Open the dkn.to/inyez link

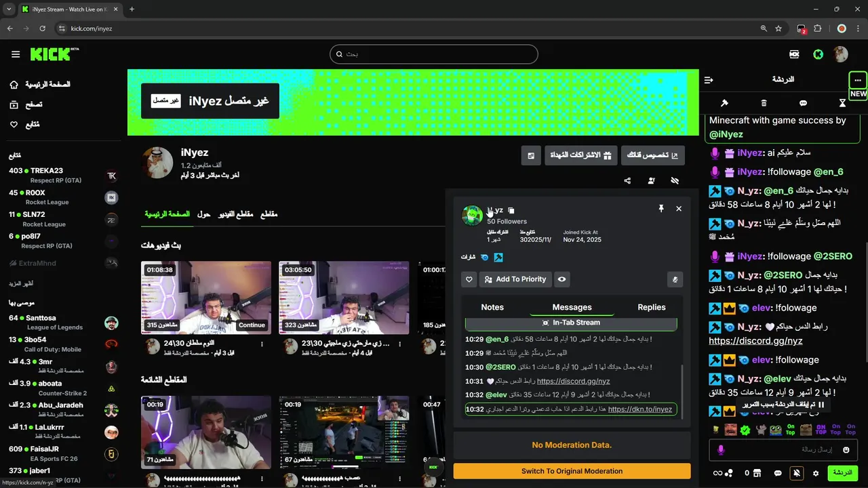640,409
